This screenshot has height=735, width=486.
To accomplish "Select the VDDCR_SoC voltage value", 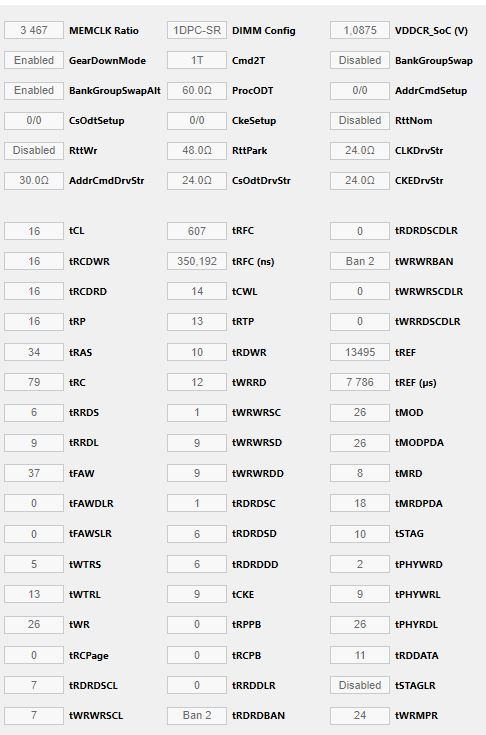I will click(360, 30).
